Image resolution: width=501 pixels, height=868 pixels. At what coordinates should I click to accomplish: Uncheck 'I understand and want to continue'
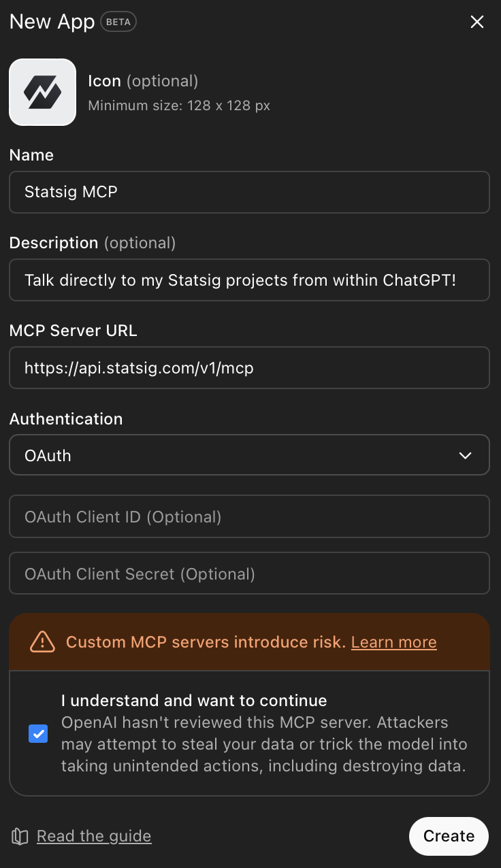coord(38,733)
